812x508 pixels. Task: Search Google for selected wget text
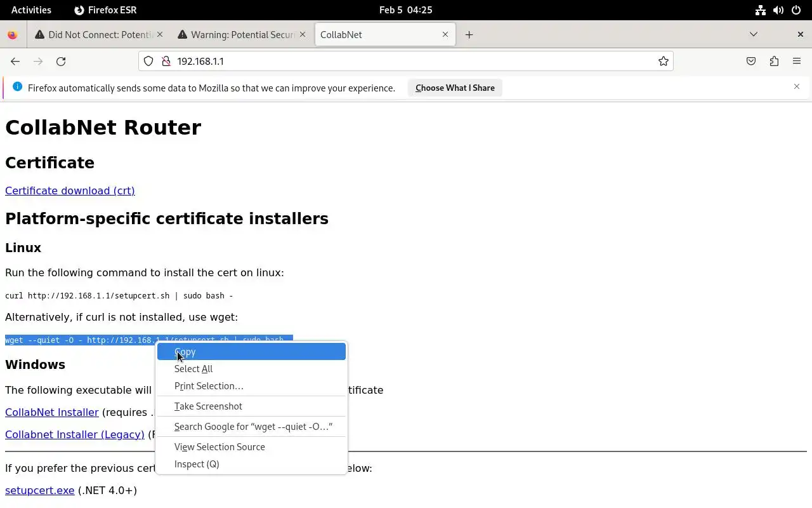point(251,427)
